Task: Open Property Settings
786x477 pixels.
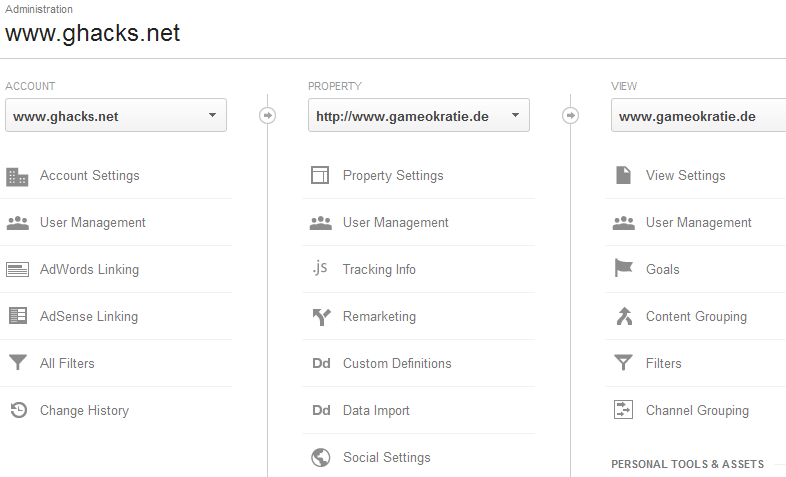Action: [x=393, y=176]
